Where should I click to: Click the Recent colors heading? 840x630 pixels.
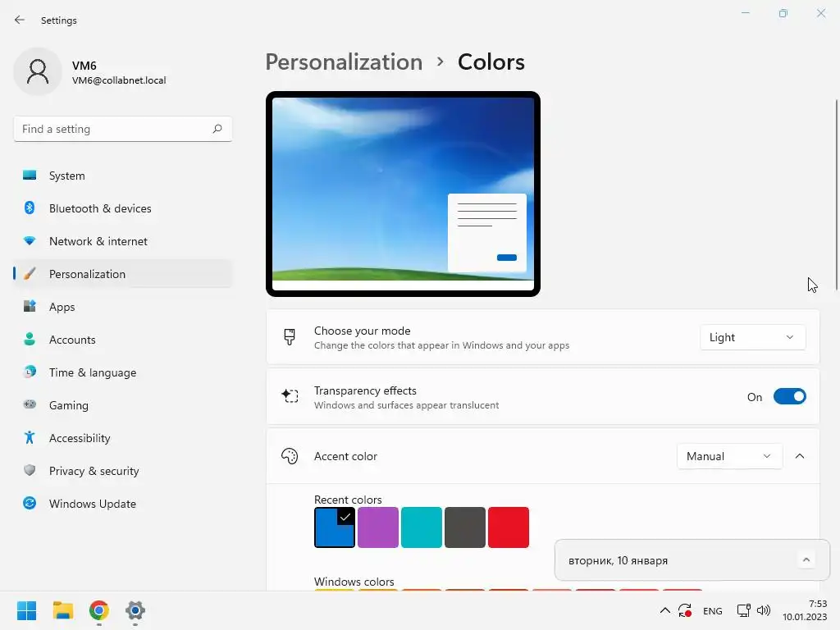[348, 500]
